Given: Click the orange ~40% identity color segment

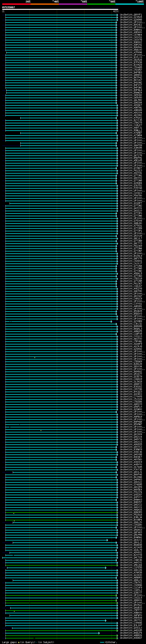Looking at the screenshot, I should tap(45, 4).
